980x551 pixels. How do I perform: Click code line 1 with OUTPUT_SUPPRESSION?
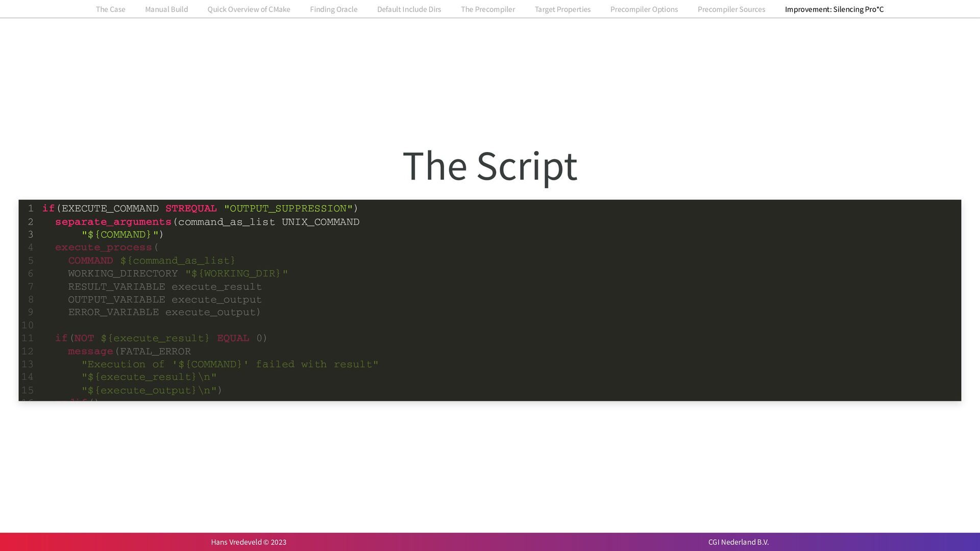coord(288,209)
